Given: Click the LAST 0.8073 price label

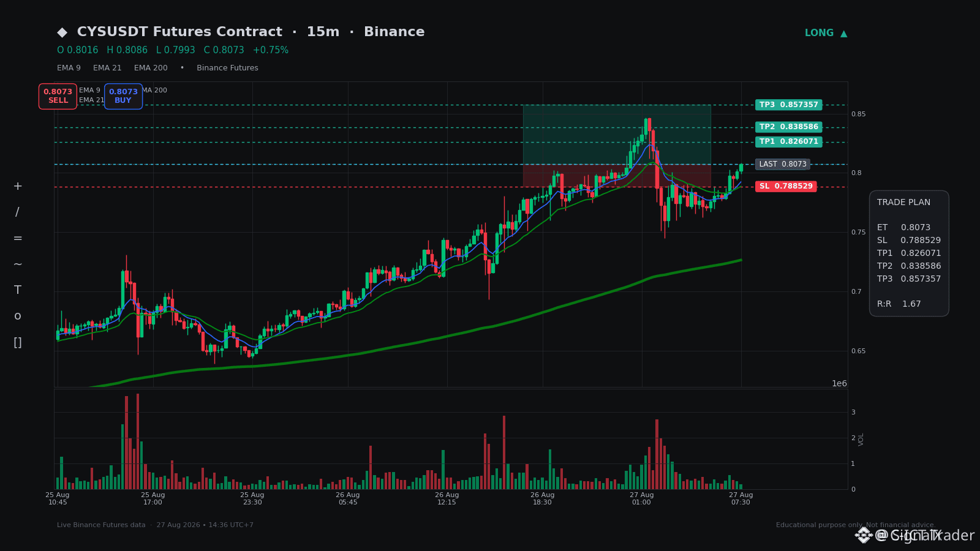Looking at the screenshot, I should (782, 164).
